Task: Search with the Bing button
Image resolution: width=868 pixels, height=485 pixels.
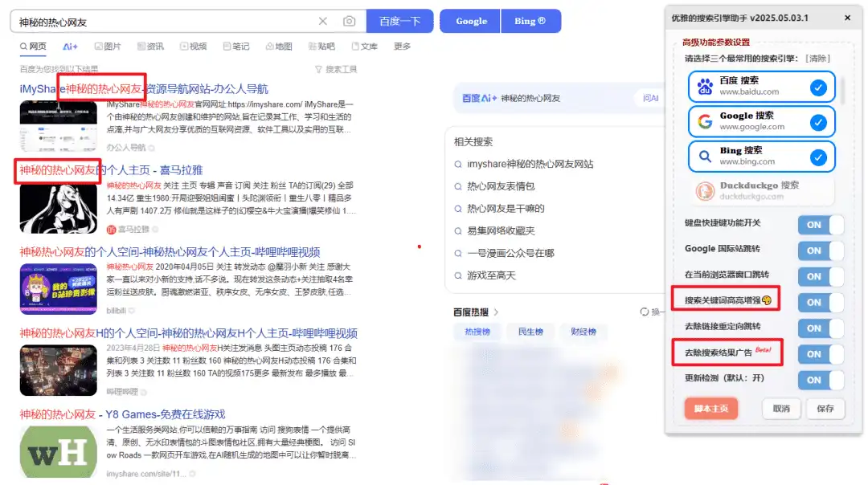Action: click(530, 21)
